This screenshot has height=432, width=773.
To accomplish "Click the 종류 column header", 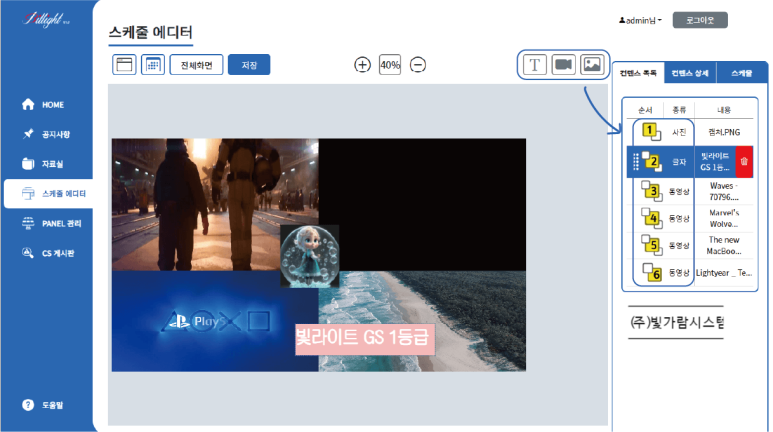I will [x=679, y=110].
